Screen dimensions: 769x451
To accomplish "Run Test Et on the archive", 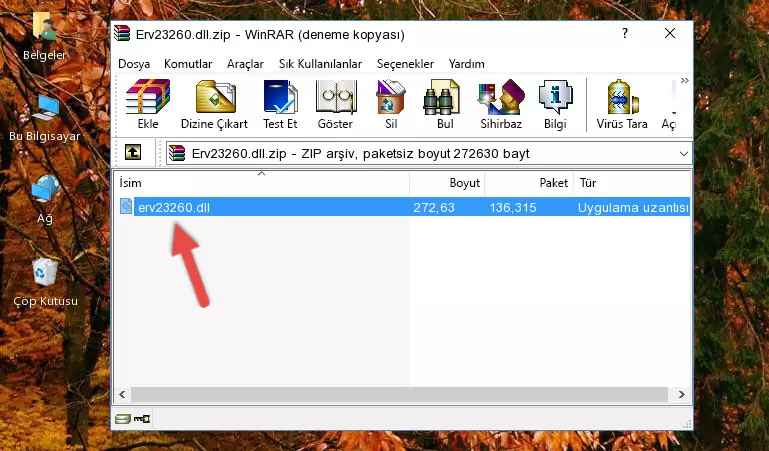I will coord(280,104).
